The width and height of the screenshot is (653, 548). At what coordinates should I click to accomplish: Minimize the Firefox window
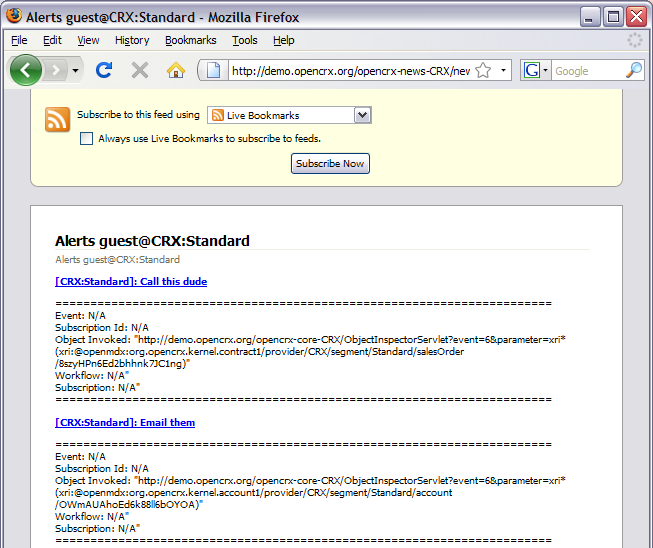[589, 17]
